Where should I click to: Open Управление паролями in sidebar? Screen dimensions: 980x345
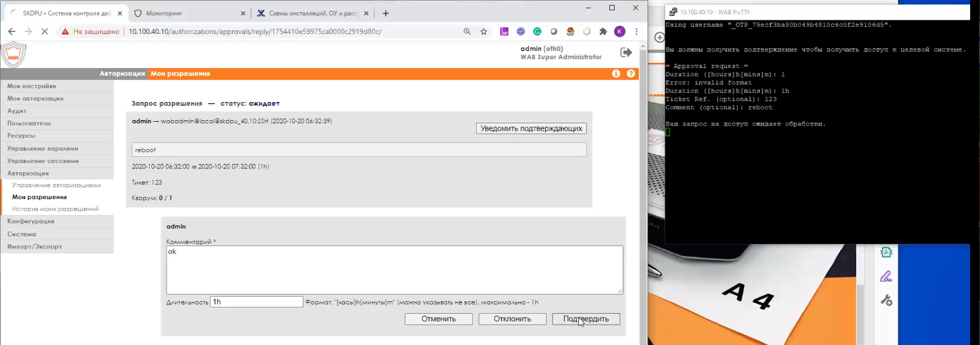pos(57,149)
